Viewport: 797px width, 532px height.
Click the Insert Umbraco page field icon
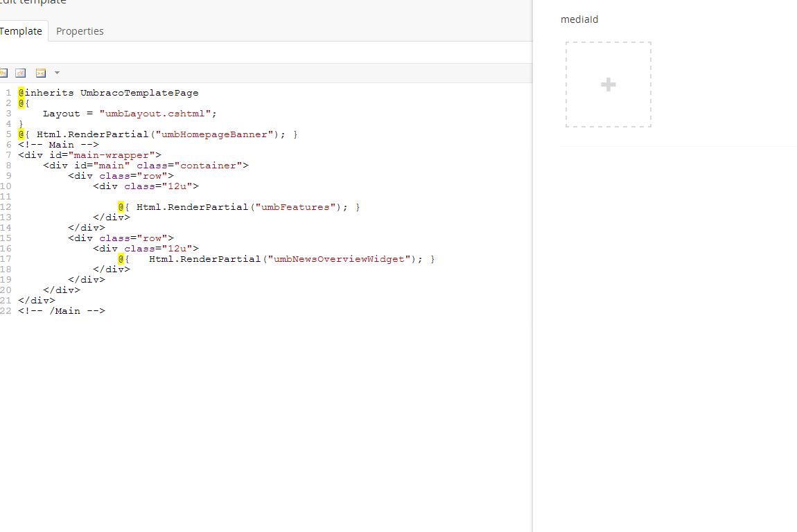coord(3,73)
